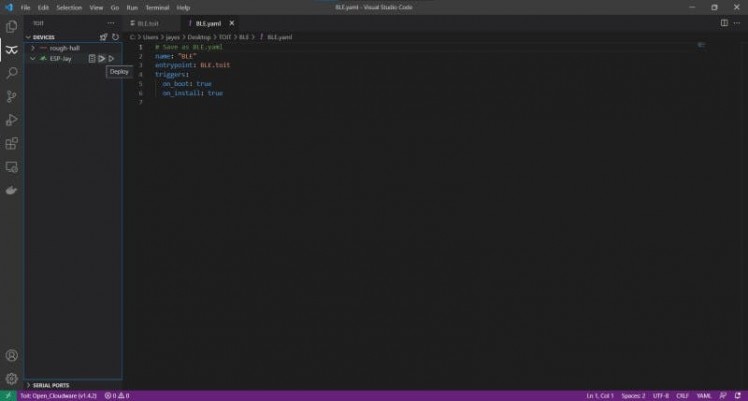Open the Run and Debug view

[x=12, y=120]
